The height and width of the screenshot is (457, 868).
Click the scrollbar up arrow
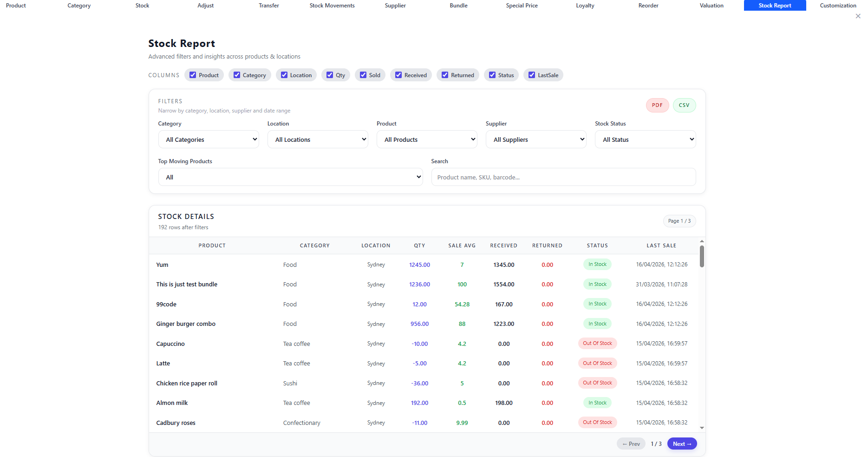(x=702, y=241)
